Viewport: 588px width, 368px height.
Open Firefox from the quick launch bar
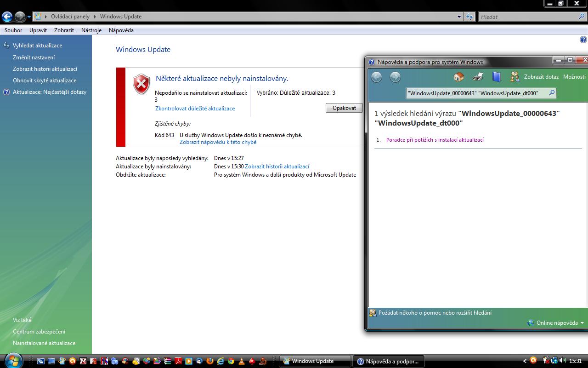click(x=210, y=361)
